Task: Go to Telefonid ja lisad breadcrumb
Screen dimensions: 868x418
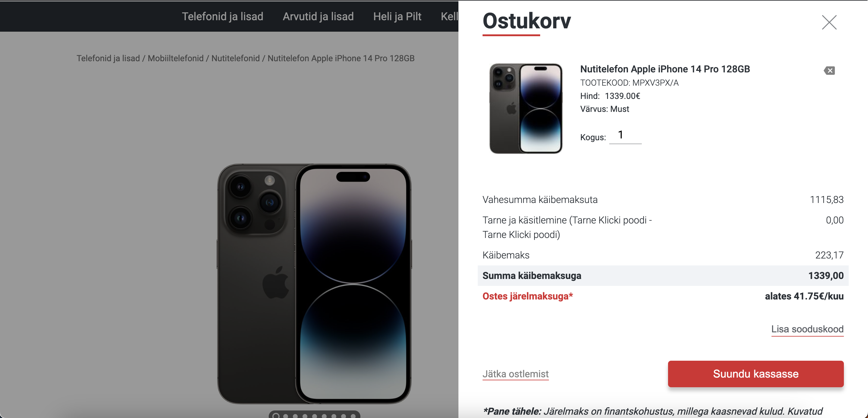Action: [x=108, y=58]
